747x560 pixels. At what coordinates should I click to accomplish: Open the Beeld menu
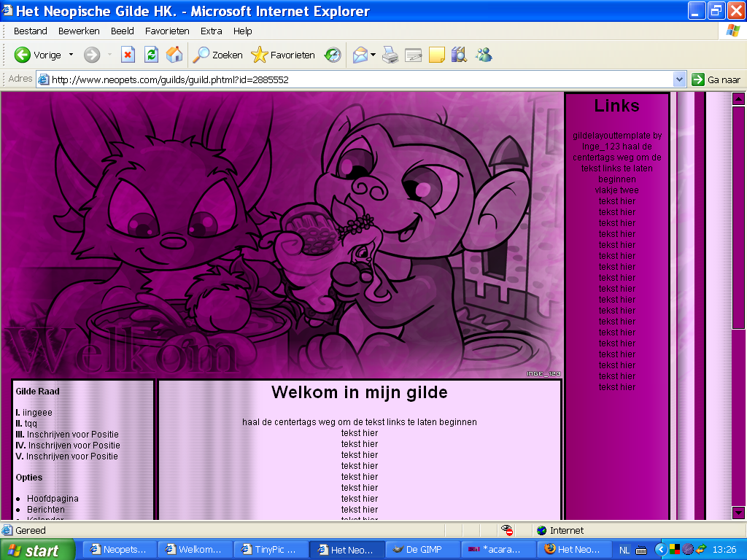pyautogui.click(x=123, y=31)
